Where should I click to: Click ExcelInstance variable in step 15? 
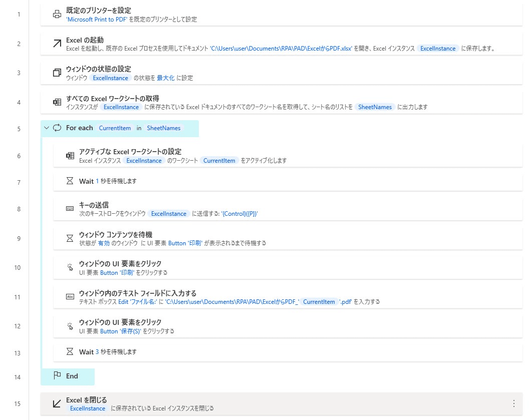pyautogui.click(x=88, y=408)
